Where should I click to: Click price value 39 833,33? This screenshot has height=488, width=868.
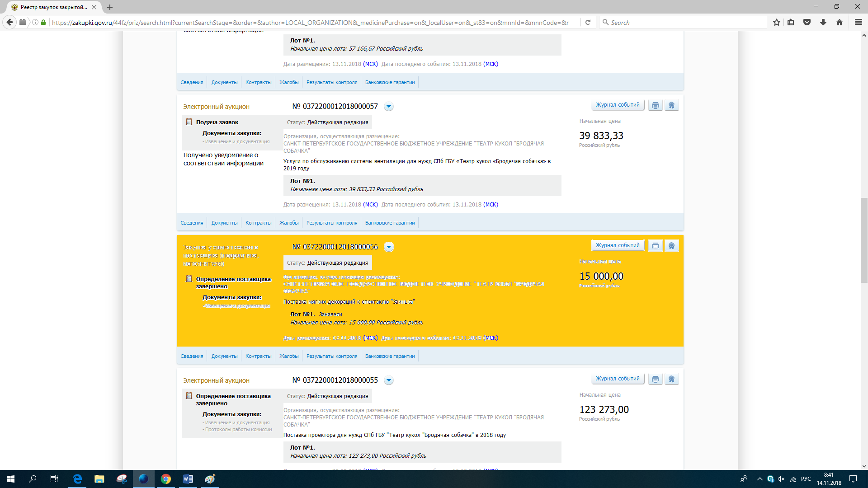click(601, 136)
